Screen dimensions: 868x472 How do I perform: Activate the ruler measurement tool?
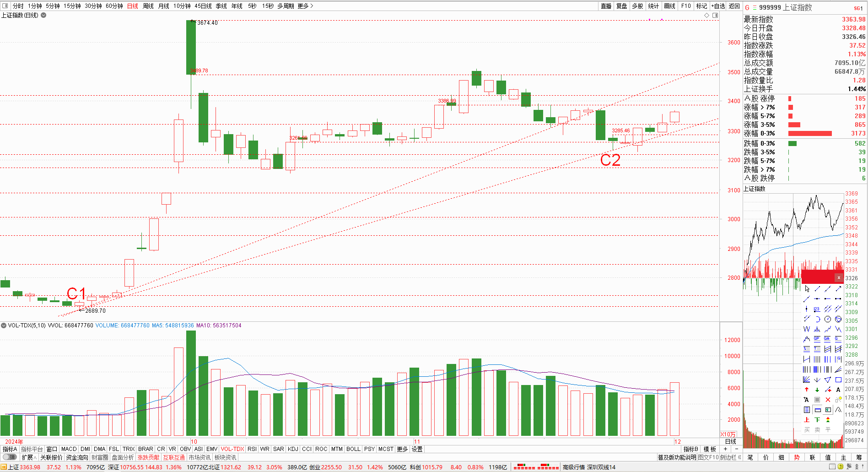pyautogui.click(x=818, y=410)
